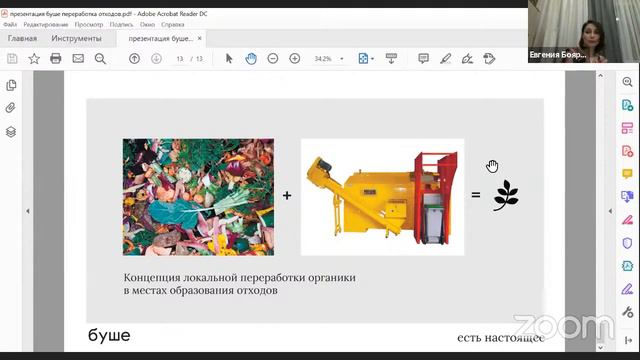Image resolution: width=640 pixels, height=360 pixels.
Task: Open Редактирование menu
Action: 46,24
